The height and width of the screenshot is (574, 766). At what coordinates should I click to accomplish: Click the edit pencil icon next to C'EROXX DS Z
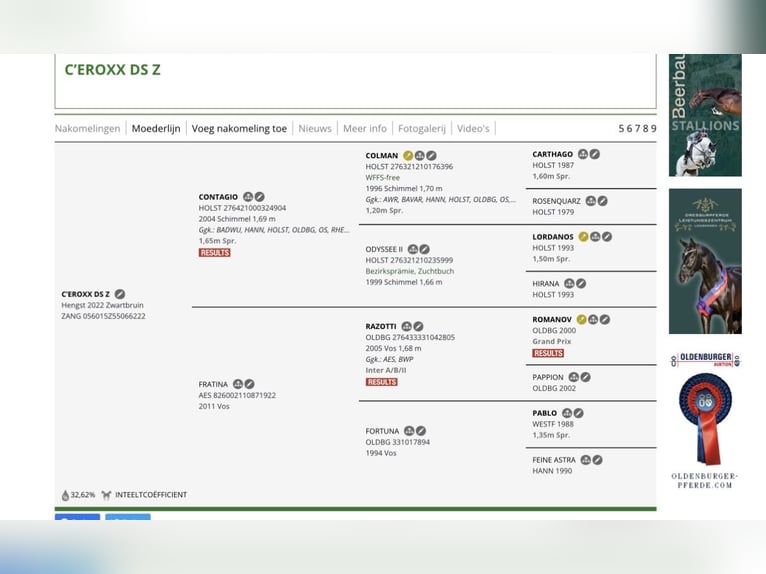[x=120, y=294]
